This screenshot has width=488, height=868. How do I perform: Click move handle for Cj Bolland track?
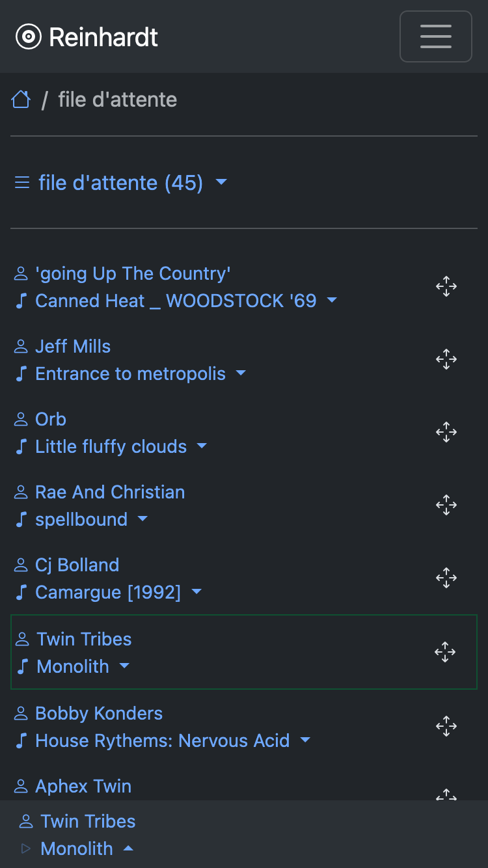(x=446, y=578)
